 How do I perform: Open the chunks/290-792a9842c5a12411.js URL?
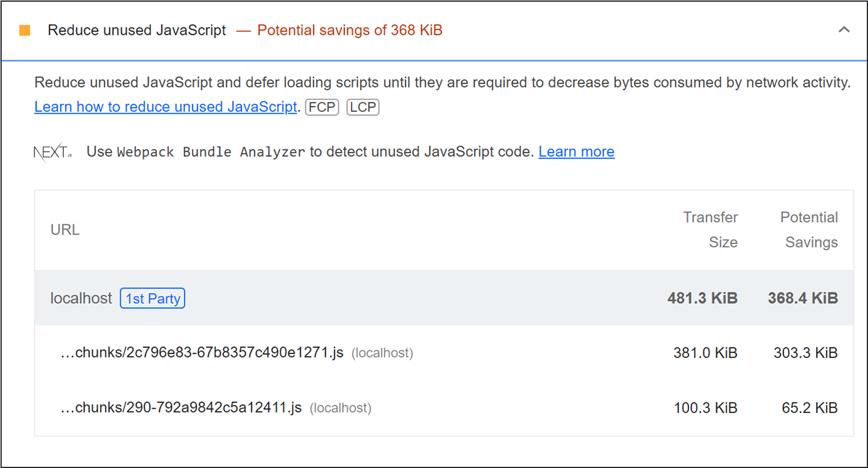[x=181, y=408]
